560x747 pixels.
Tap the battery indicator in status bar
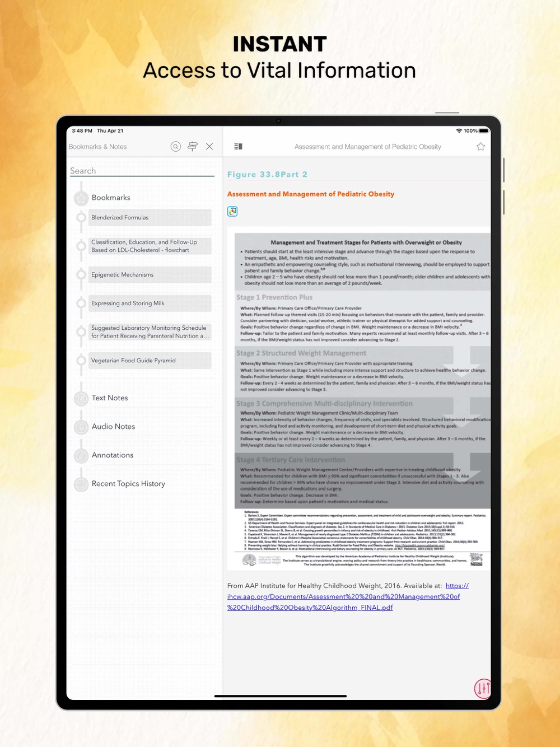click(484, 131)
